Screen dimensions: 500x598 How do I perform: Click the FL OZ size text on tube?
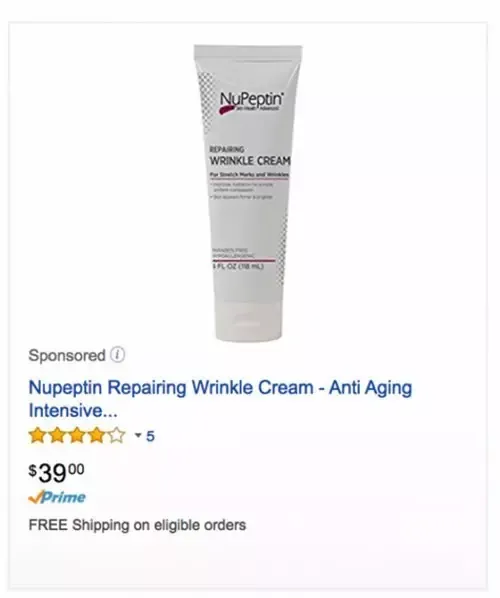pos(238,267)
